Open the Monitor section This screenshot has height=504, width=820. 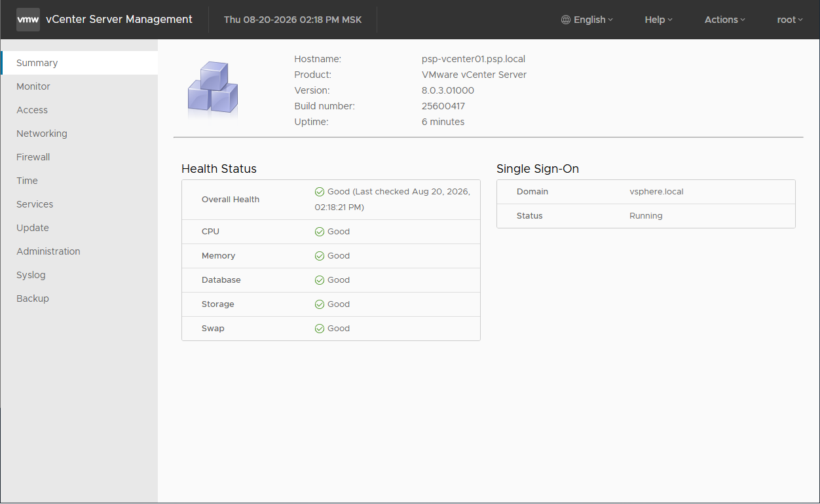coord(79,86)
